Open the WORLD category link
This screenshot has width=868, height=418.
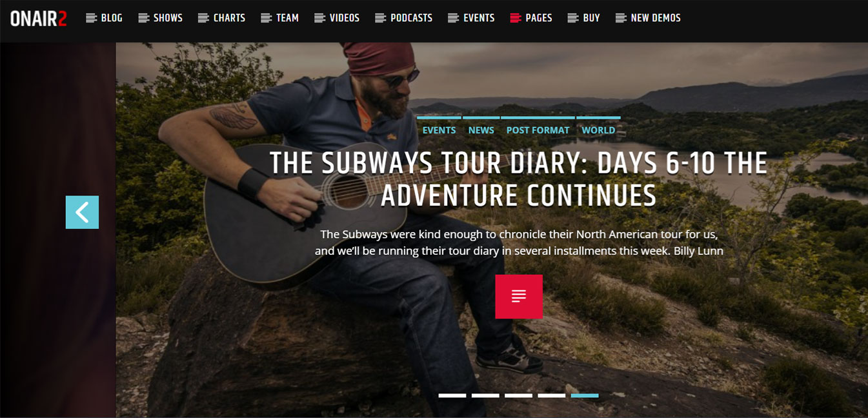click(598, 130)
